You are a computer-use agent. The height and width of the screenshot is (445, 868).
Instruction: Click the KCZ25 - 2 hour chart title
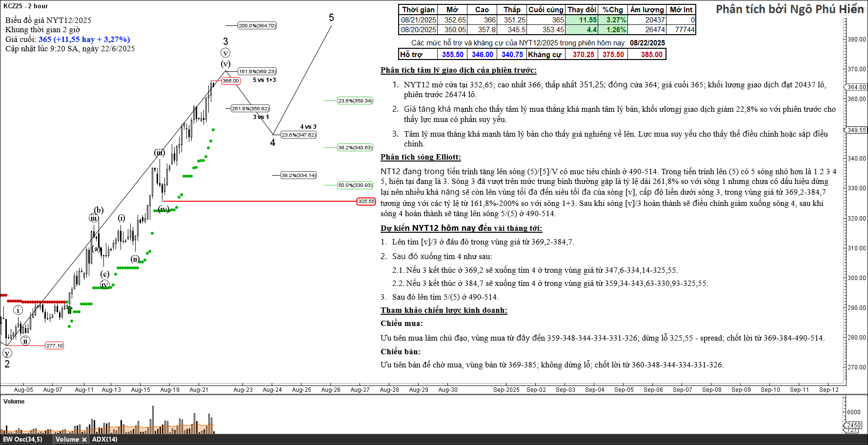26,6
